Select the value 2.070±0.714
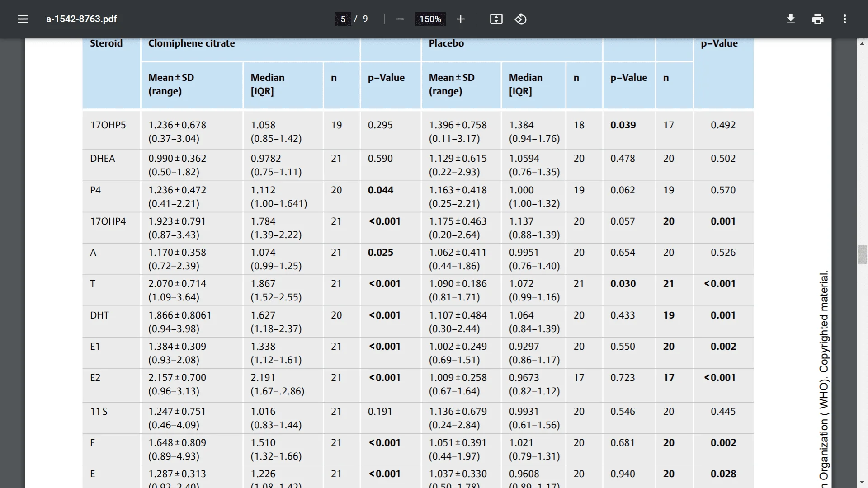 177,284
